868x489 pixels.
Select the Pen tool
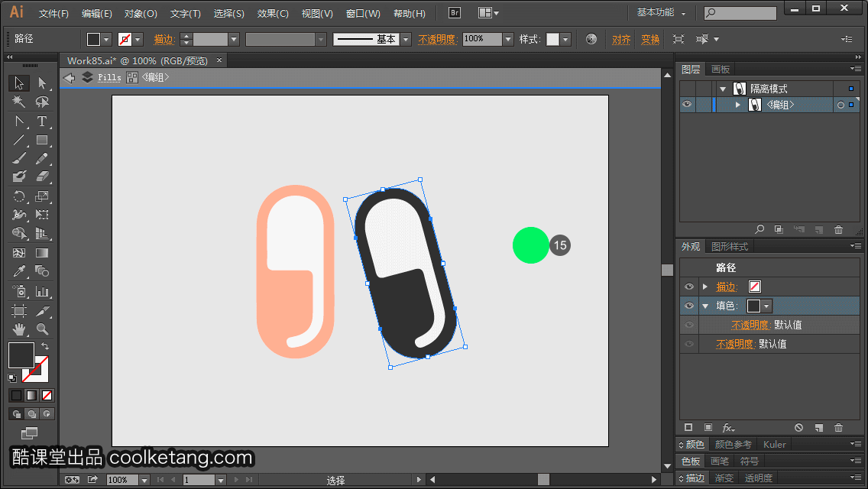tap(19, 121)
